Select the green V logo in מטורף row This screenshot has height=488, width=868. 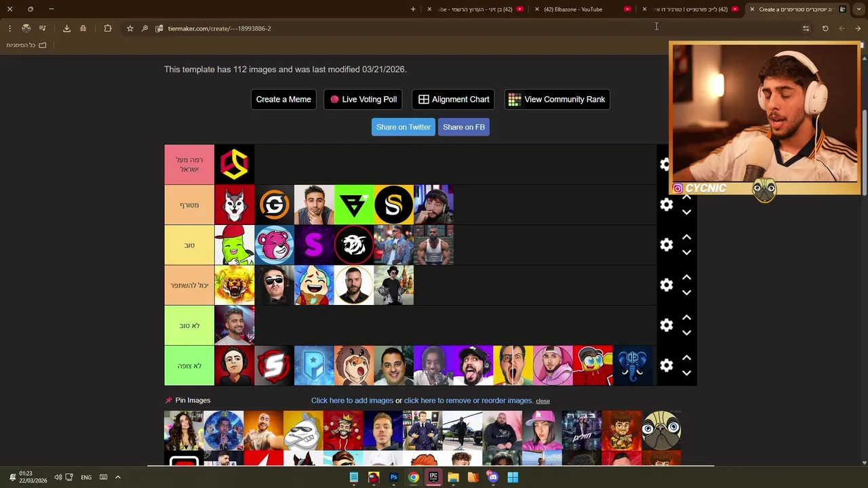pos(354,205)
